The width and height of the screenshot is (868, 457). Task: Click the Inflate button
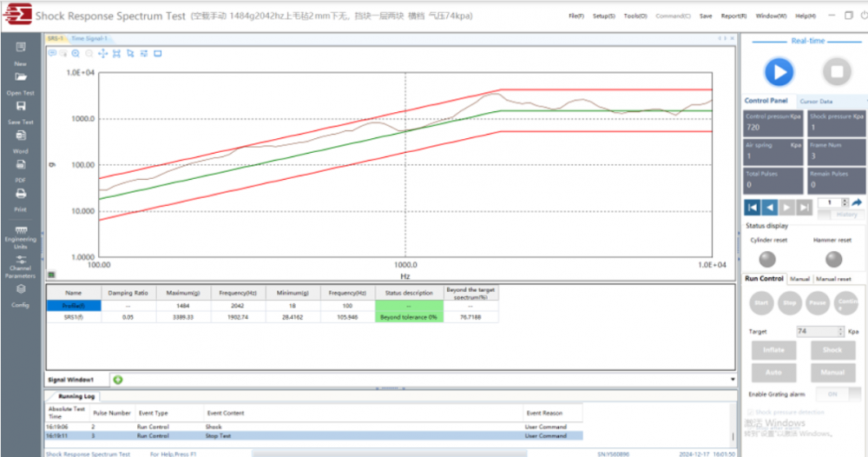773,350
